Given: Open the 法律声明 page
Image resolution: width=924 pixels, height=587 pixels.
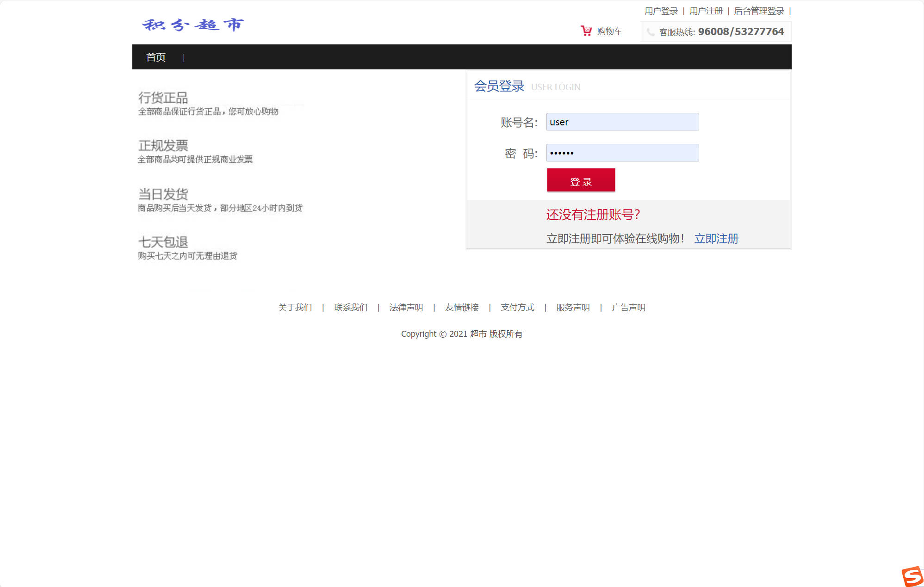Looking at the screenshot, I should (x=406, y=307).
